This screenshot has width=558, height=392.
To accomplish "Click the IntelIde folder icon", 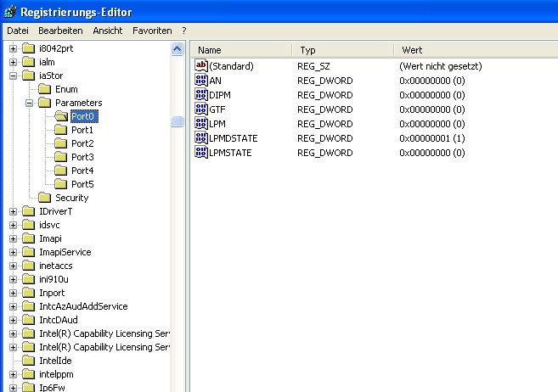I will click(x=29, y=361).
